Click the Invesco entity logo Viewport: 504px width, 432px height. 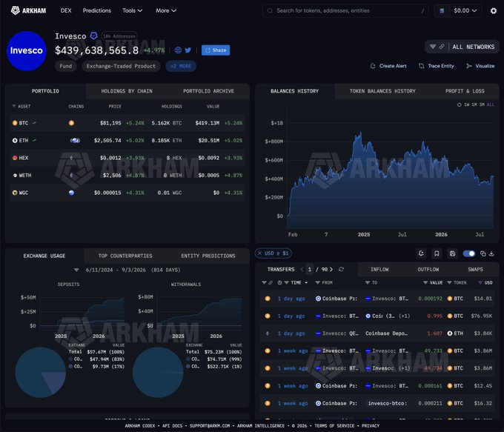(27, 51)
